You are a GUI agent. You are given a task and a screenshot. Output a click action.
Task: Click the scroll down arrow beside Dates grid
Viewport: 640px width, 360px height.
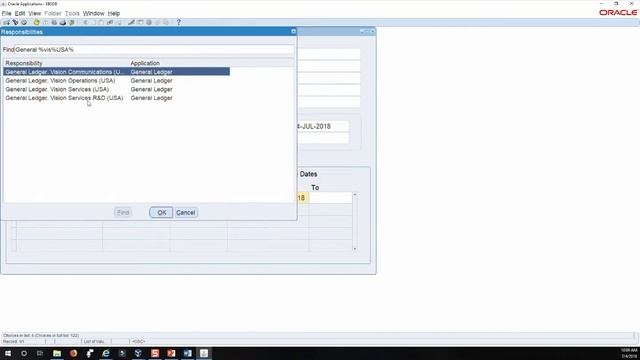pos(355,249)
